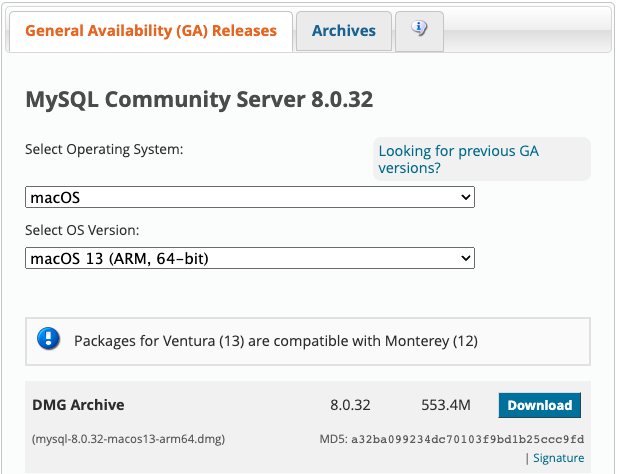Click the blue exclamation notice icon
620x474 pixels.
click(x=48, y=338)
